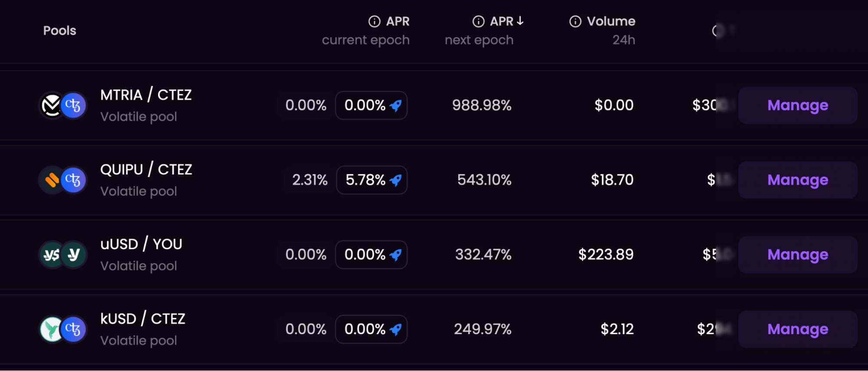Click the info icon beside APR current epoch

coord(374,21)
